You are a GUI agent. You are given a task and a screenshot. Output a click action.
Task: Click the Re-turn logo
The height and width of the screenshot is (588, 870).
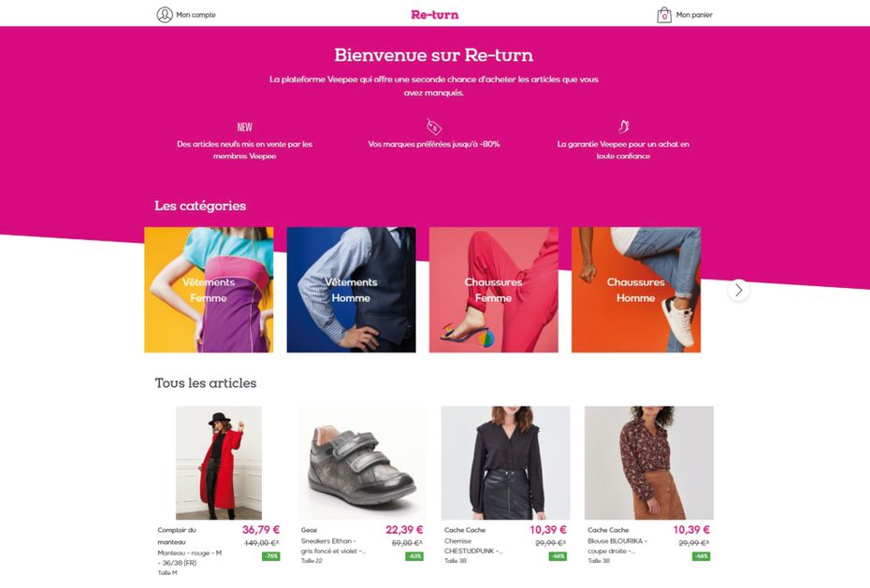(434, 14)
